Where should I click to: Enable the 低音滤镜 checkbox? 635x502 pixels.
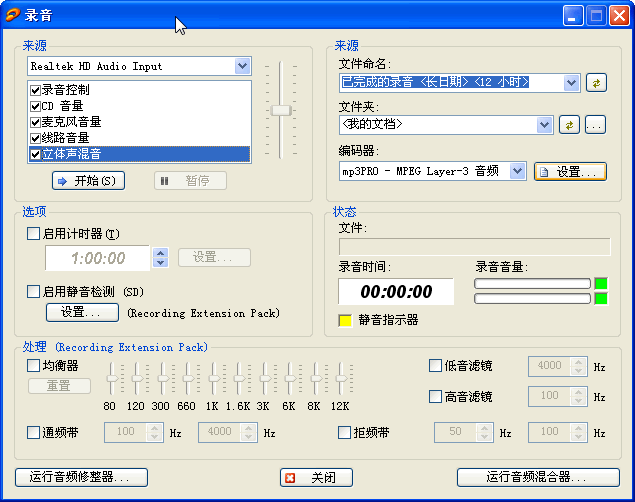[435, 366]
